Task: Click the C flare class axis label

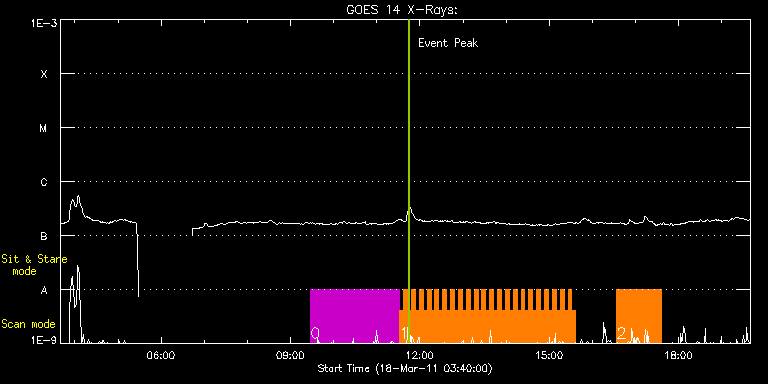Action: click(44, 182)
